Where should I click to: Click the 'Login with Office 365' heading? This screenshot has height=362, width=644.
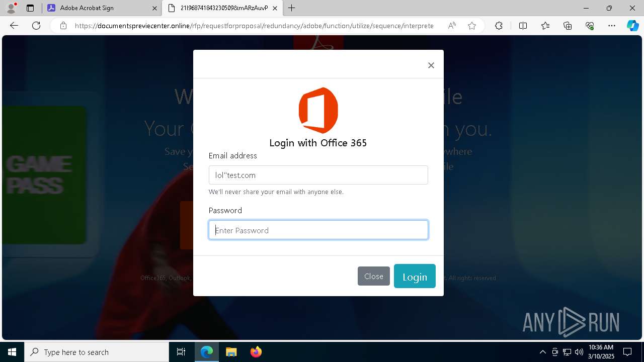(x=318, y=143)
